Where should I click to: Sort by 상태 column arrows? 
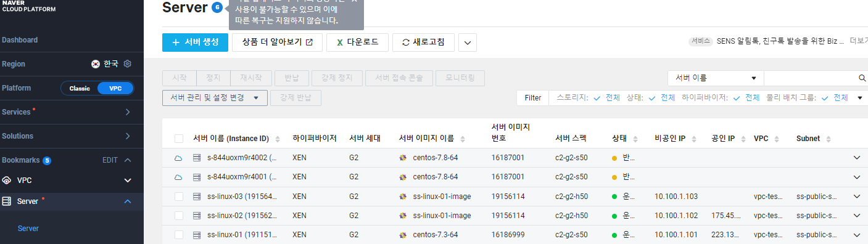tap(636, 139)
